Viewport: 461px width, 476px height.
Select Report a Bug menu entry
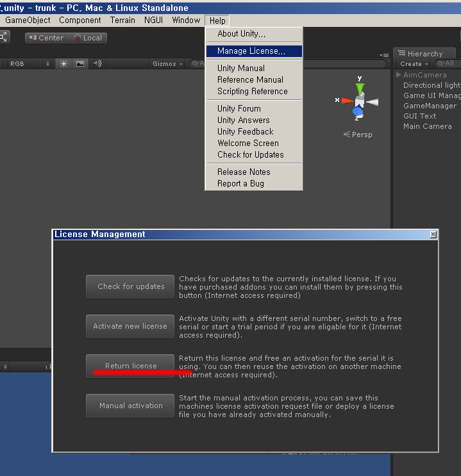pos(254,184)
